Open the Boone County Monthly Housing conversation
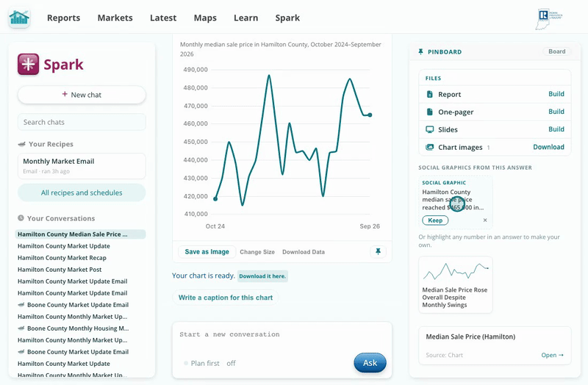Viewport: 588px width, 385px height. pos(78,328)
